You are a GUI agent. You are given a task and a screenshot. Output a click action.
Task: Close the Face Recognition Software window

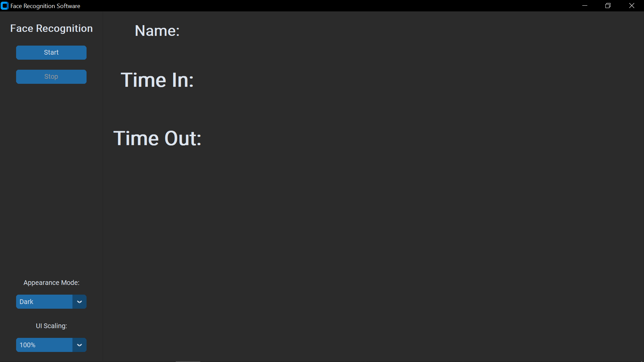point(632,6)
